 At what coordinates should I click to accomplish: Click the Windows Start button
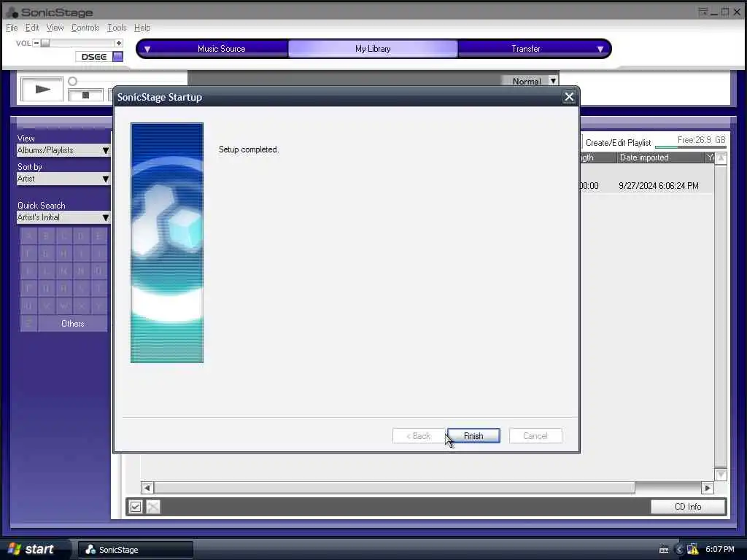click(31, 549)
